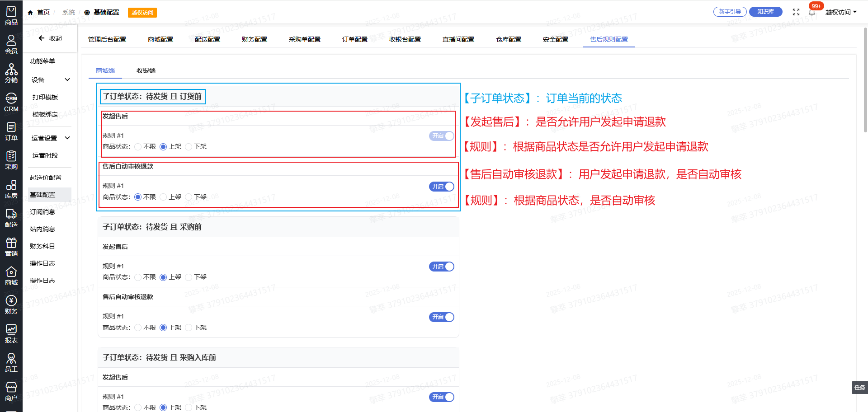Toggle 售后自动审核退款 switch in 订货前 section
The height and width of the screenshot is (412, 868).
click(441, 187)
